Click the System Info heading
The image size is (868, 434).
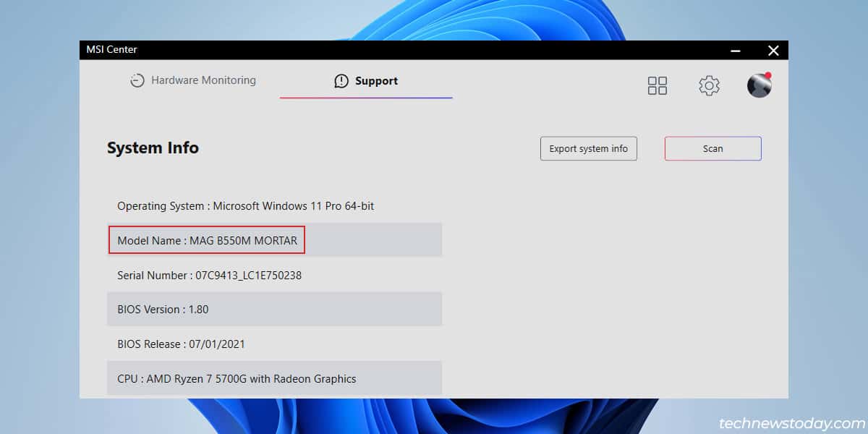click(153, 148)
